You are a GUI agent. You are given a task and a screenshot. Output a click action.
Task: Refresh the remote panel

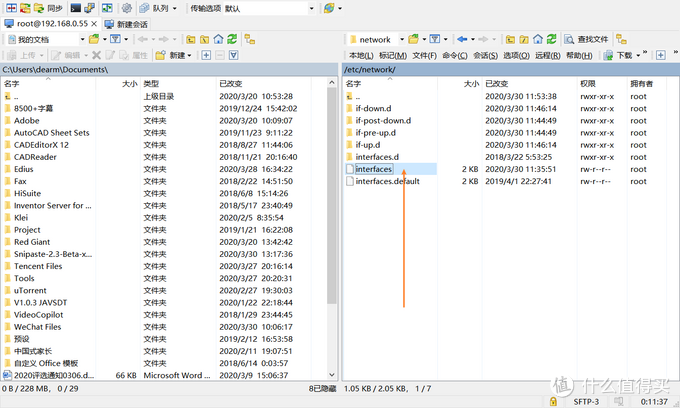click(552, 39)
